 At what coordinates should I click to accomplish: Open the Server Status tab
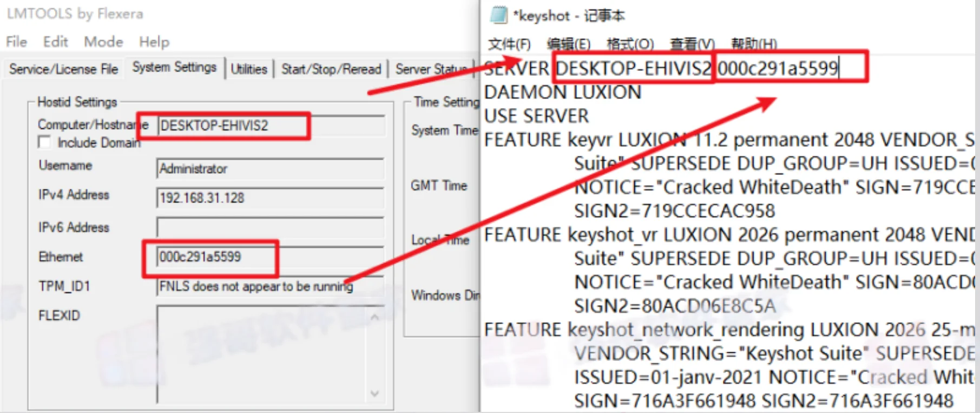tap(432, 69)
